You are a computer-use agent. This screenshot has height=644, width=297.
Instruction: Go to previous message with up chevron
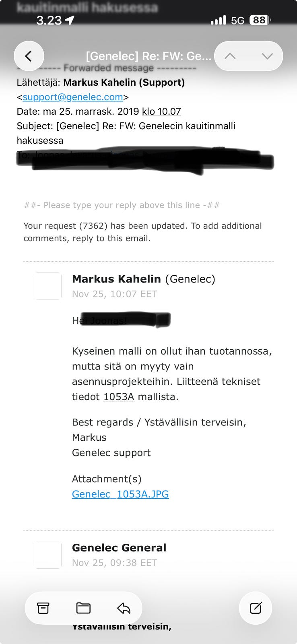pos(230,56)
